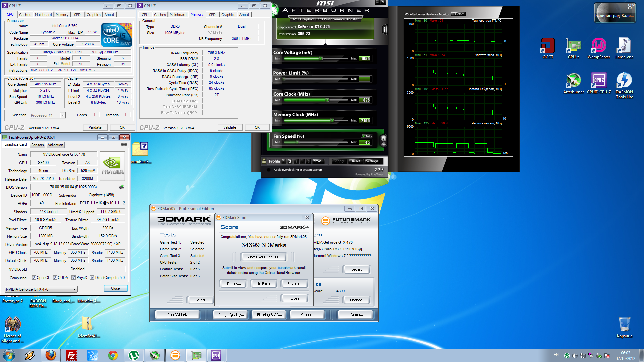This screenshot has width=644, height=362.
Task: Click the bus interface question mark in GPU-Z
Action: point(124,203)
